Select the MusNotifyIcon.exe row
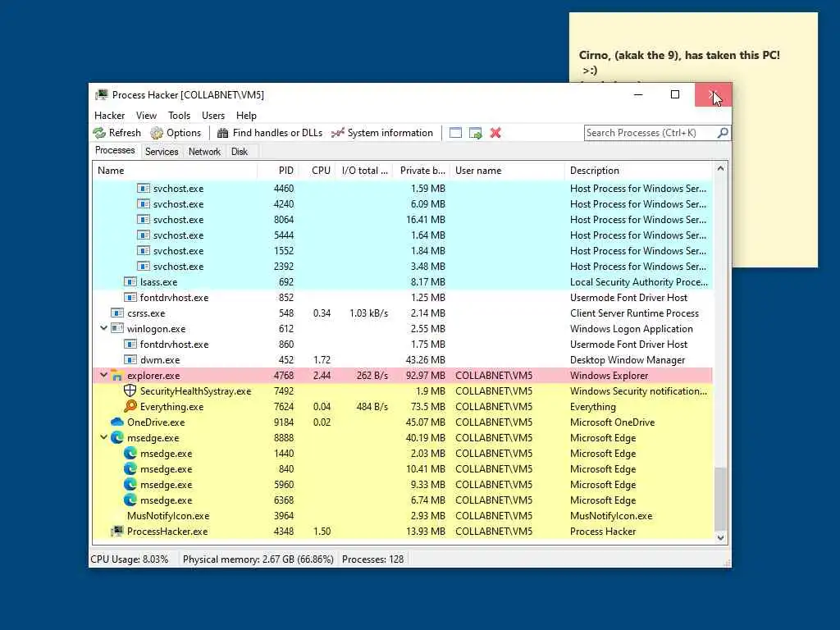The width and height of the screenshot is (840, 630). [403, 516]
